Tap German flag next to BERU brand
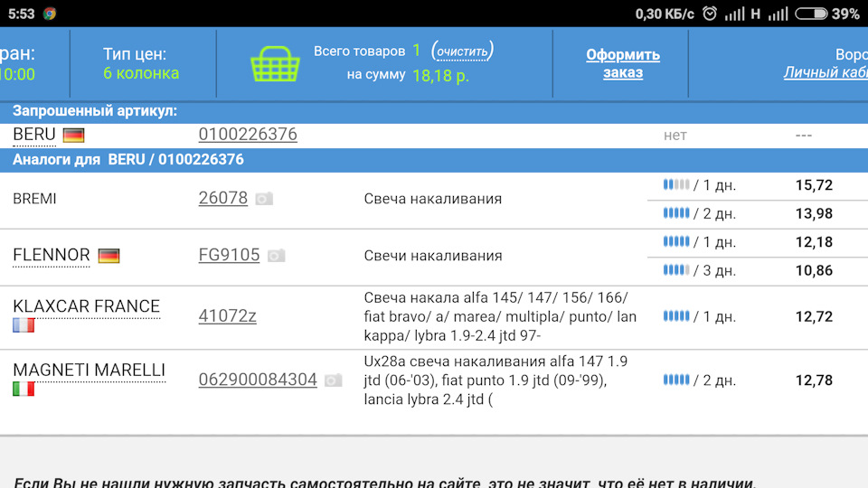Viewport: 868px width, 488px height. coord(73,136)
